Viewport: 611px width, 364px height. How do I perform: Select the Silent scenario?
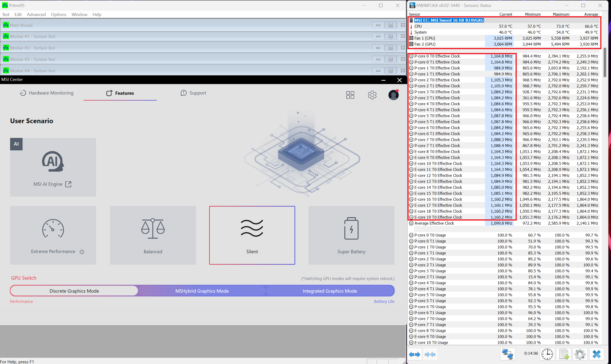click(x=252, y=235)
